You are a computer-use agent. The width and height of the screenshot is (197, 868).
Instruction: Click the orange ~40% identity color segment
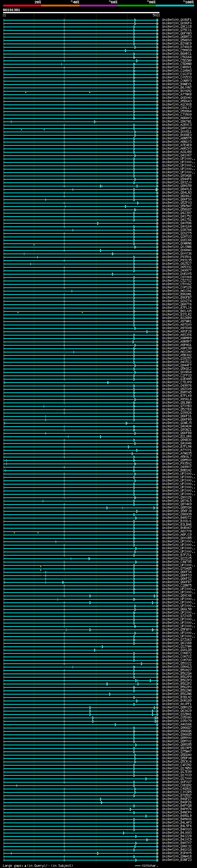[60, 6]
